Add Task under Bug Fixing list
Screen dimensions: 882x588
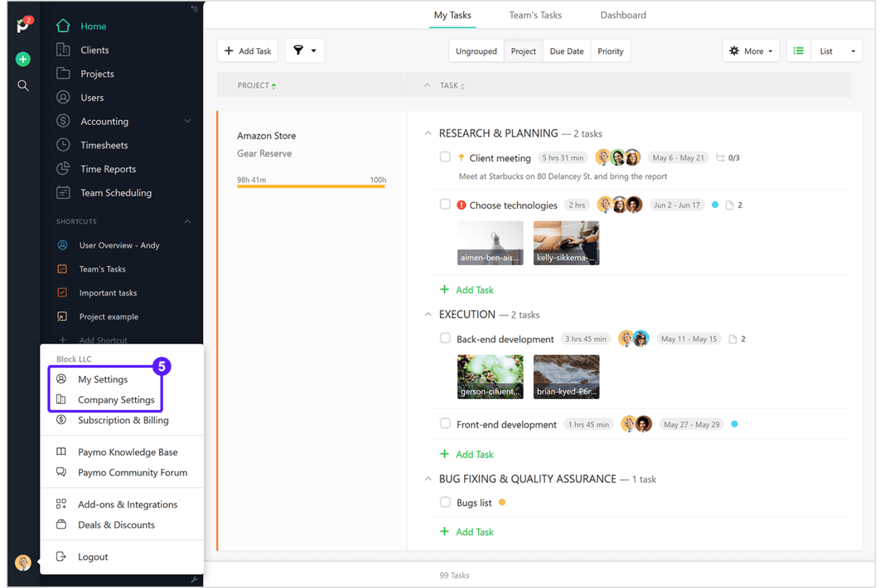click(x=467, y=532)
